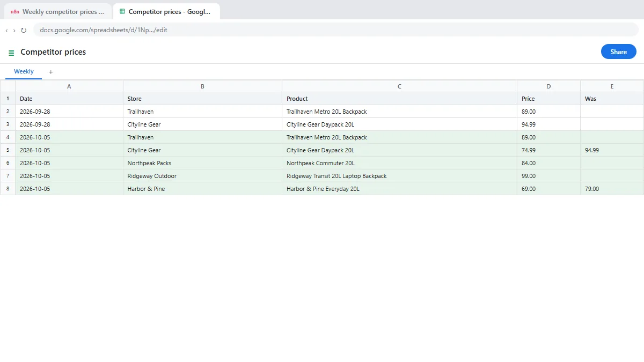The height and width of the screenshot is (362, 644).
Task: Reload the page with the refresh icon
Action: [24, 31]
